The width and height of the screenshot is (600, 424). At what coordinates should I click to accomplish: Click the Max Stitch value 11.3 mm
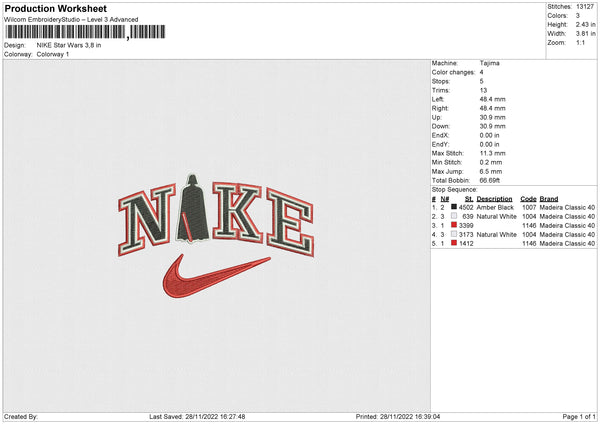pyautogui.click(x=492, y=153)
